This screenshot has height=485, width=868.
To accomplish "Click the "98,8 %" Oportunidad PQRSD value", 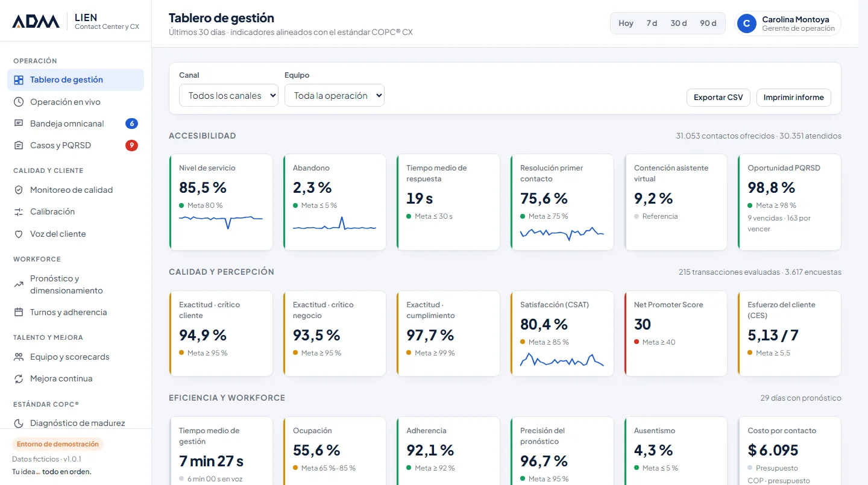I will coord(772,187).
